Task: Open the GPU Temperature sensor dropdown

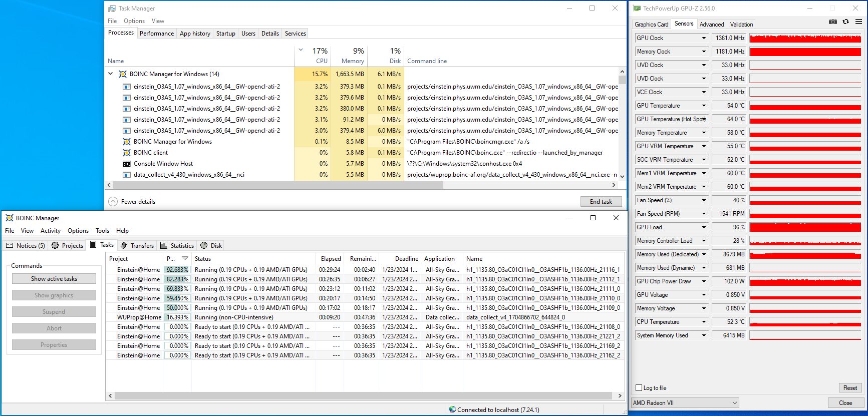Action: (x=704, y=106)
